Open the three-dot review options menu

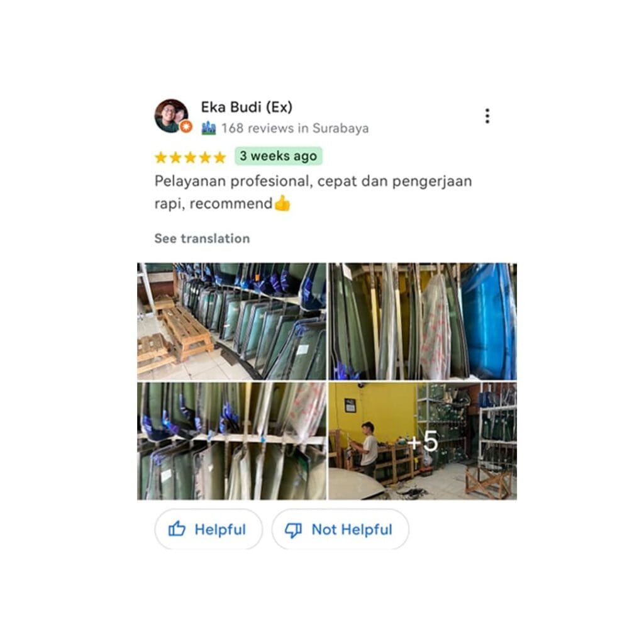(x=487, y=116)
